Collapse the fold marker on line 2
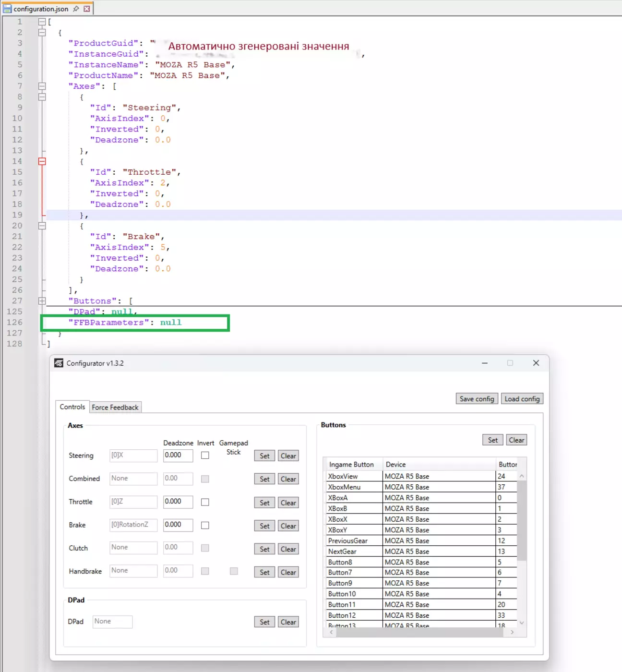Image resolution: width=622 pixels, height=672 pixels. pos(42,33)
